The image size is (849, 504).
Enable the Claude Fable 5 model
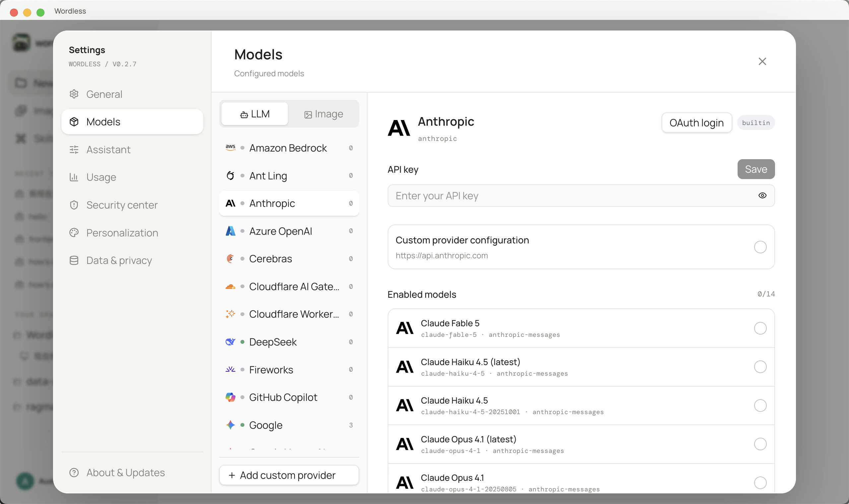(x=760, y=328)
